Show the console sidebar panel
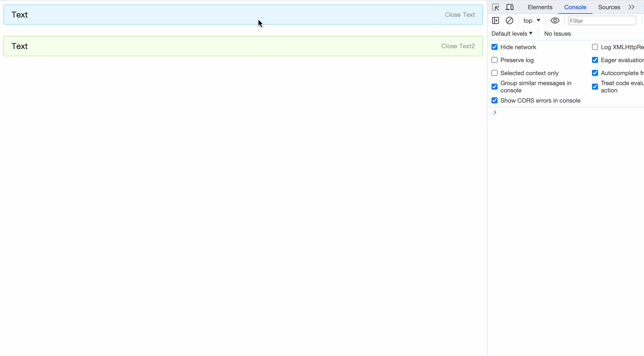The height and width of the screenshot is (356, 644). 495,20
